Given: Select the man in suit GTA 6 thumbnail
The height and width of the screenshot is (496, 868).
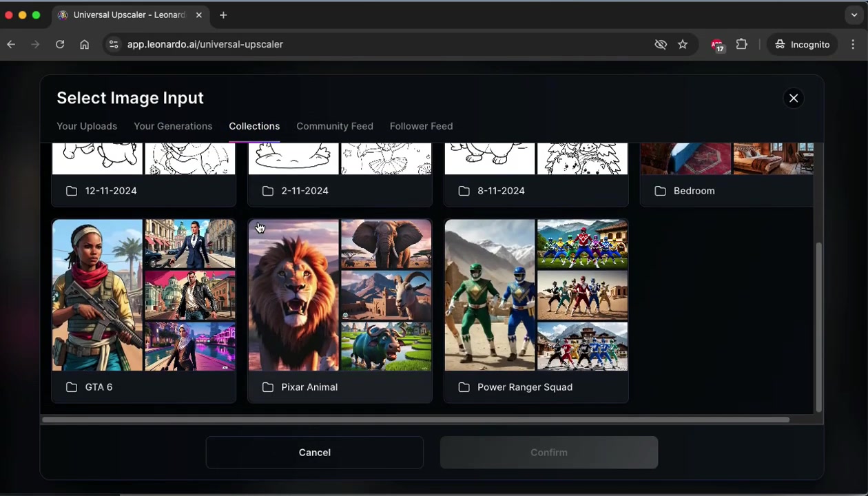Looking at the screenshot, I should [x=189, y=244].
